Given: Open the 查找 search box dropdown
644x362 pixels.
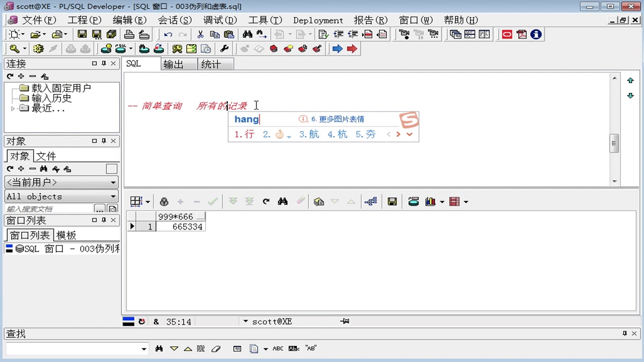Looking at the screenshot, I should point(144,349).
